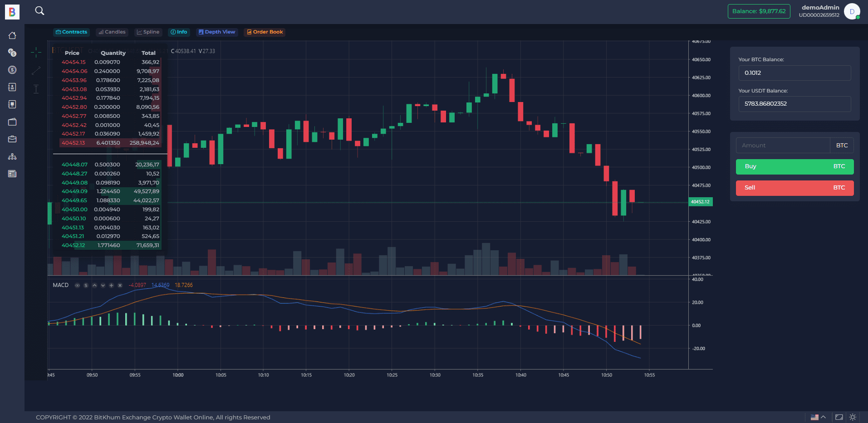
Task: Select the trend line drawing tool
Action: pyautogui.click(x=36, y=71)
